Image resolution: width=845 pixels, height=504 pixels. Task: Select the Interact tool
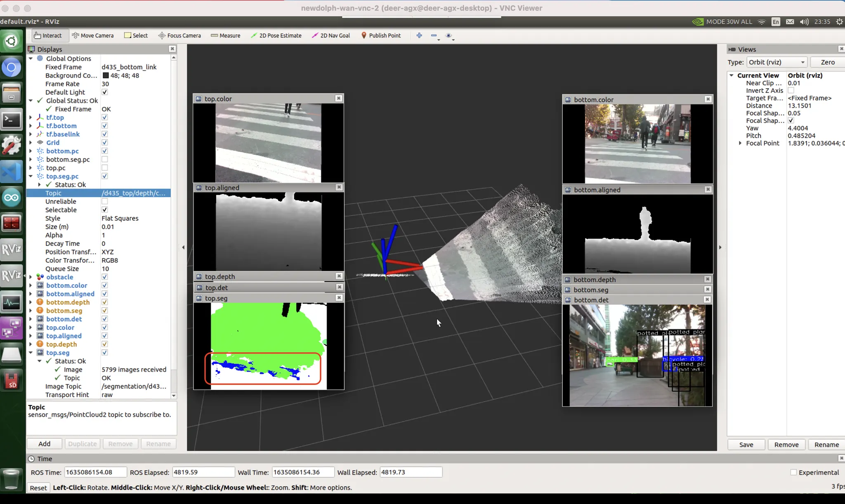click(x=48, y=35)
